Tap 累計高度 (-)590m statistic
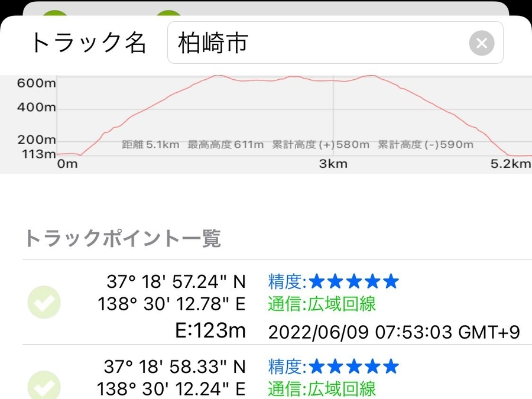The height and width of the screenshot is (399, 532). tap(426, 145)
